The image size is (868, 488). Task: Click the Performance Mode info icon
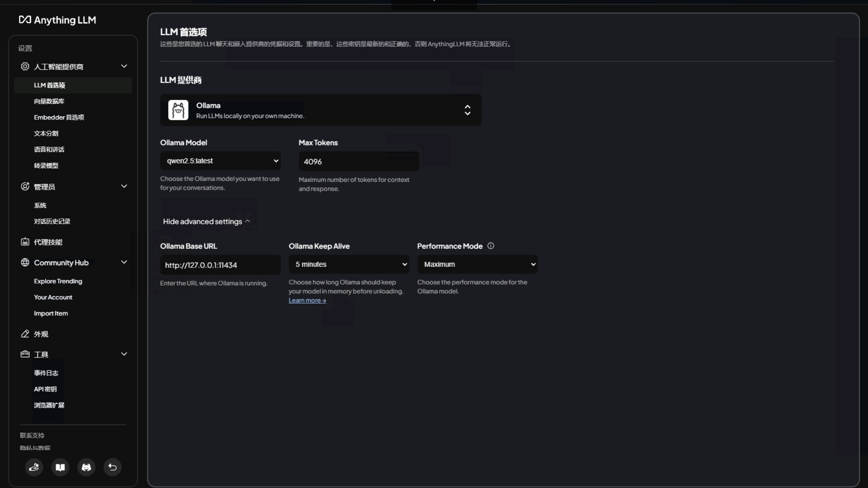491,246
